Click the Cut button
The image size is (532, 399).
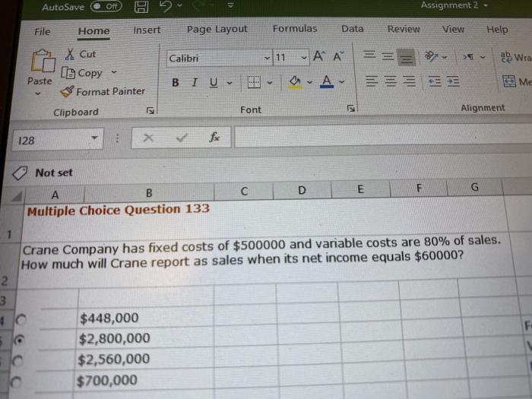tap(81, 54)
